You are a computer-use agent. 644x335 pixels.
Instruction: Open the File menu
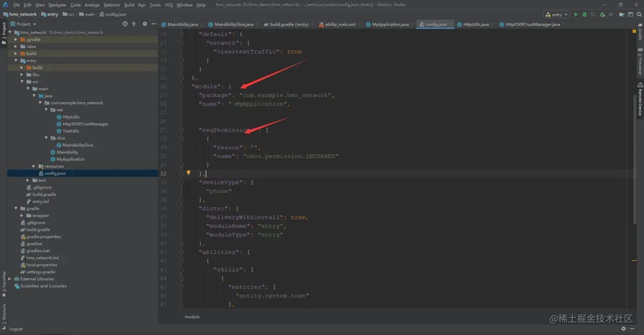pos(17,5)
